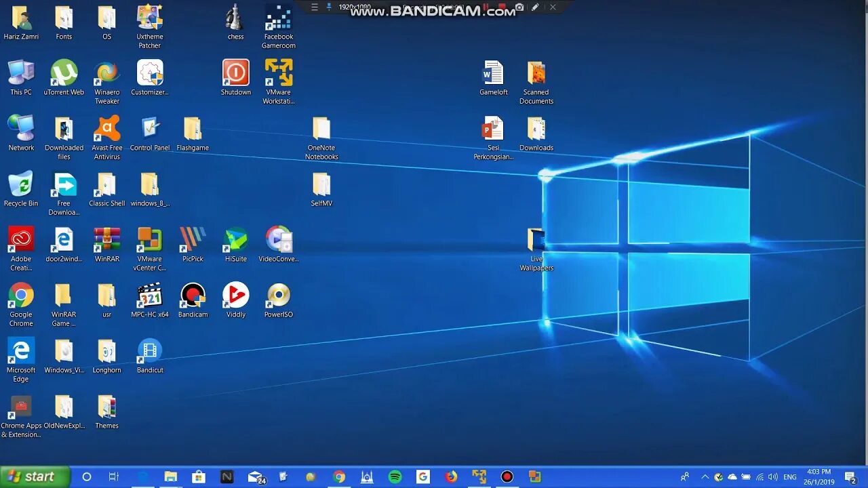Open Bandicam overlay hamburger menu
The height and width of the screenshot is (488, 868).
(314, 7)
